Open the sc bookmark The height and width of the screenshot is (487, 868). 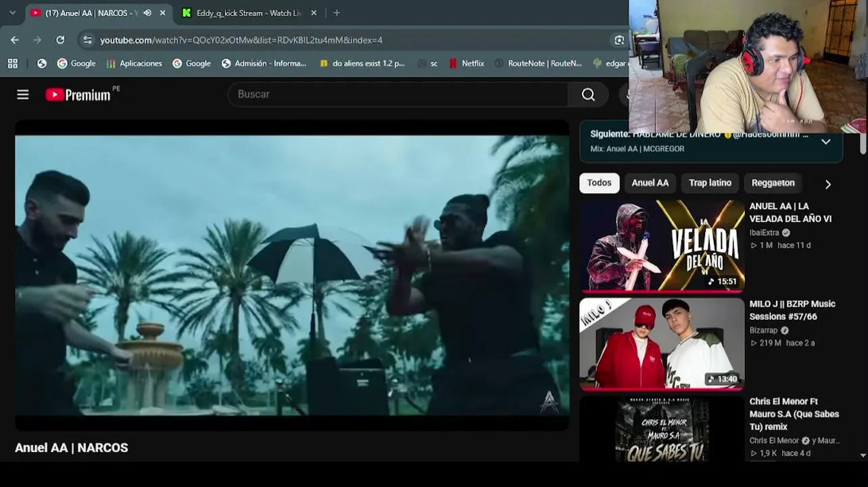[x=428, y=63]
